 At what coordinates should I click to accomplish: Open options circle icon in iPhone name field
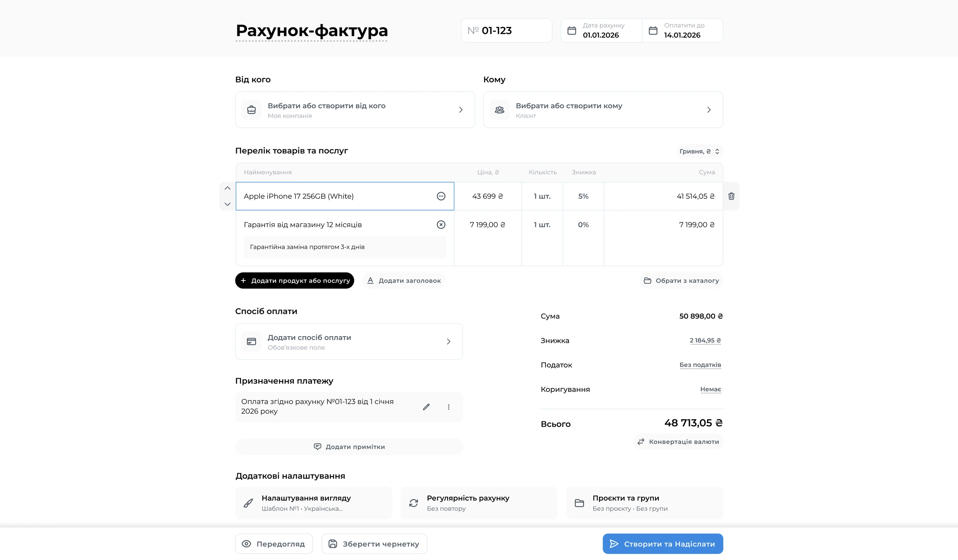click(441, 196)
